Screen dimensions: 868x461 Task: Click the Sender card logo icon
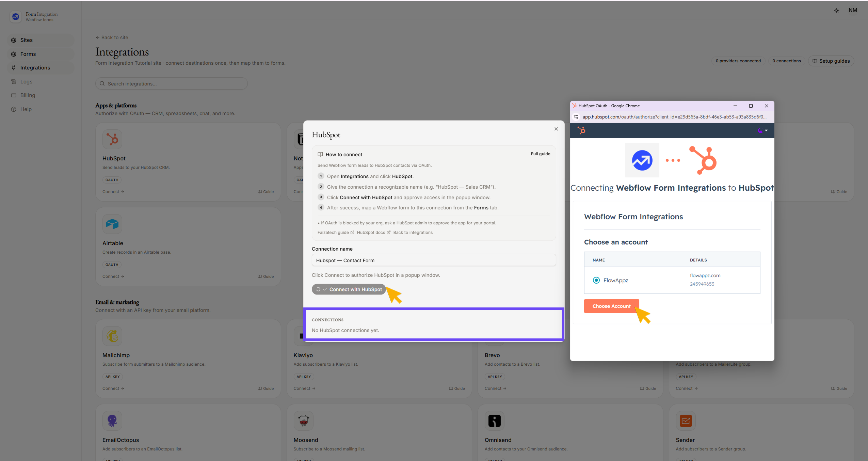[686, 421]
